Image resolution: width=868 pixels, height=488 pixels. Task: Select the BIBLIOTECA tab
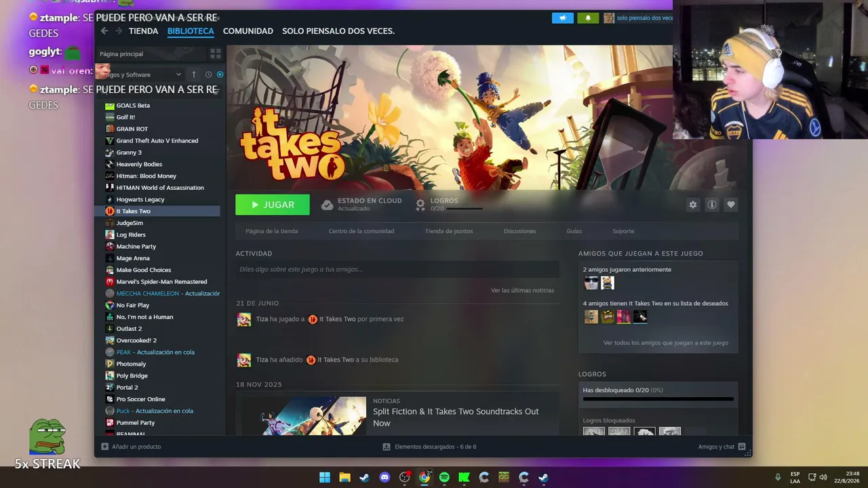[x=191, y=31]
